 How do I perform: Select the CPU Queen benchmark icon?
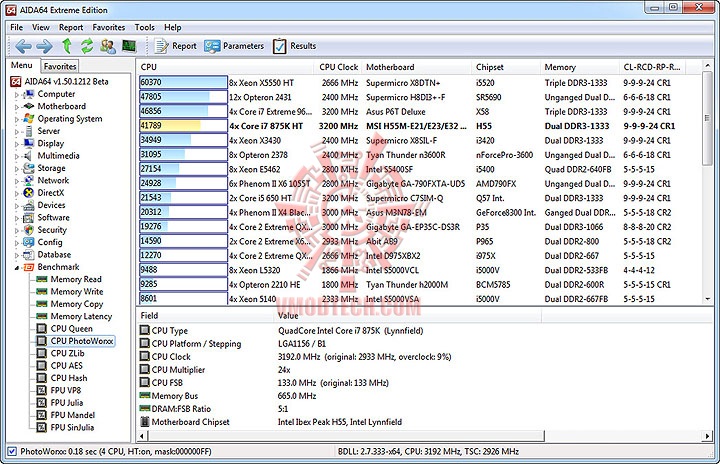42,328
